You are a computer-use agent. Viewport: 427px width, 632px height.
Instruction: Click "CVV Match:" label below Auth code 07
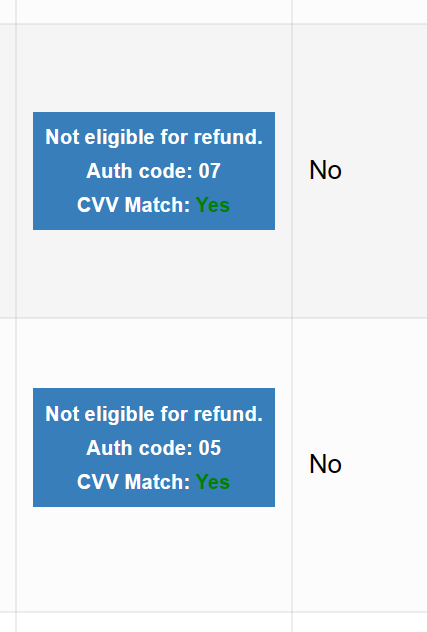[x=133, y=205]
